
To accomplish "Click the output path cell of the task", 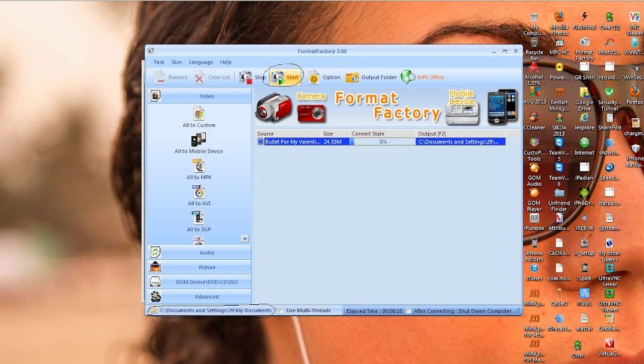I will click(460, 141).
